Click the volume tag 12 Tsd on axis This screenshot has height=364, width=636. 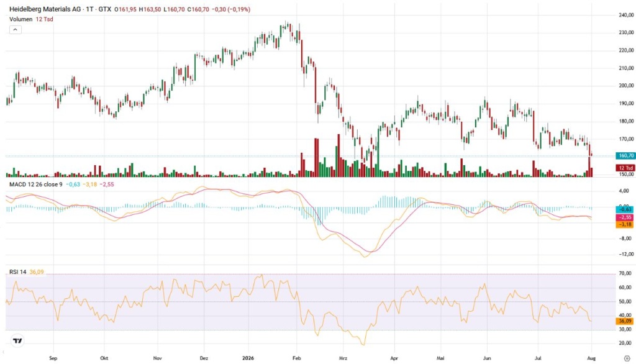point(625,168)
